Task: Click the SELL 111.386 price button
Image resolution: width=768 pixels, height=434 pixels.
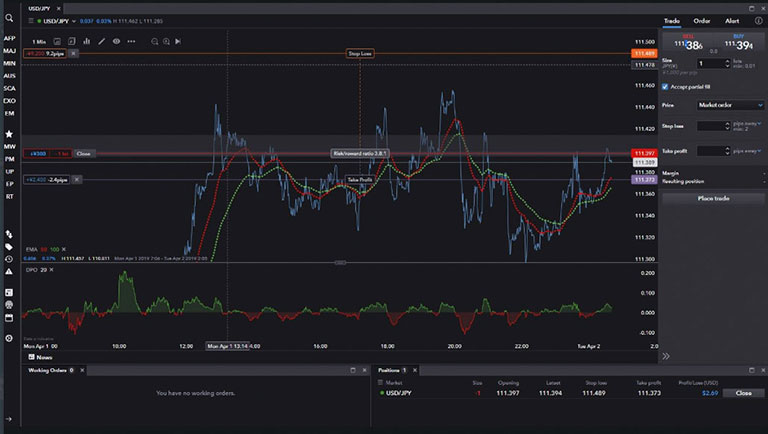Action: [x=688, y=43]
